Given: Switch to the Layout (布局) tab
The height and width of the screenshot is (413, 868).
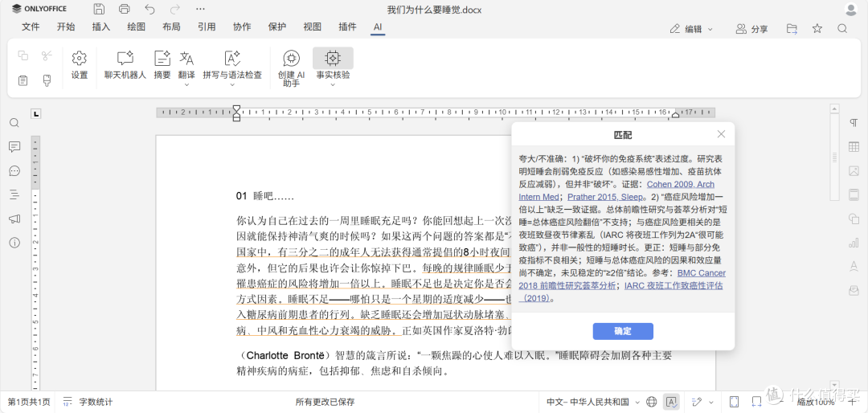Looking at the screenshot, I should click(x=171, y=27).
